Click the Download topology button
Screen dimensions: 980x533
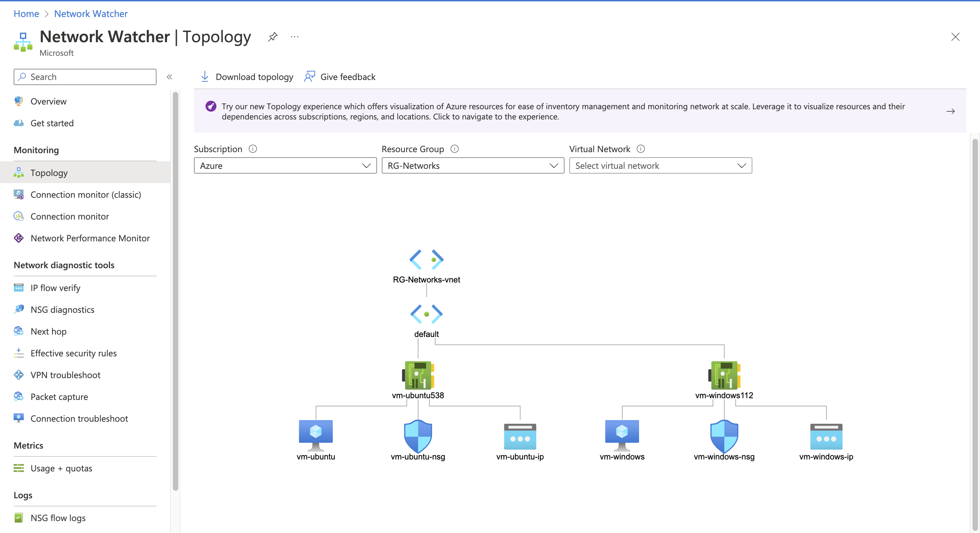tap(246, 77)
